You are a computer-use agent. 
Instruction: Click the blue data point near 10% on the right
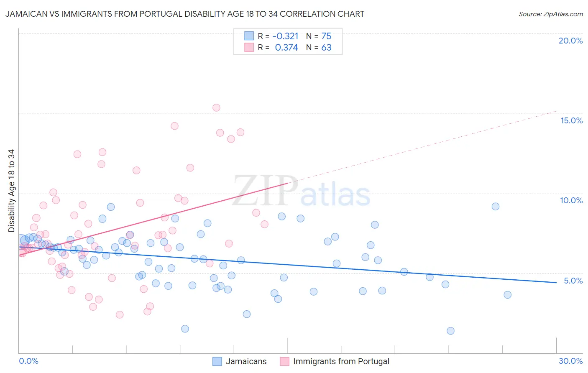click(x=496, y=206)
